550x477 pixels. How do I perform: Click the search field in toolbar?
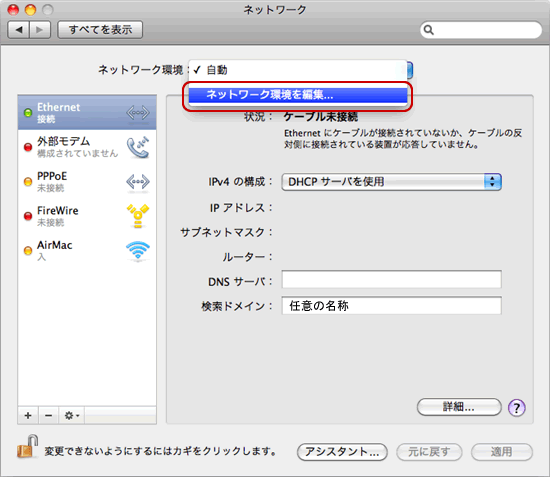[481, 30]
